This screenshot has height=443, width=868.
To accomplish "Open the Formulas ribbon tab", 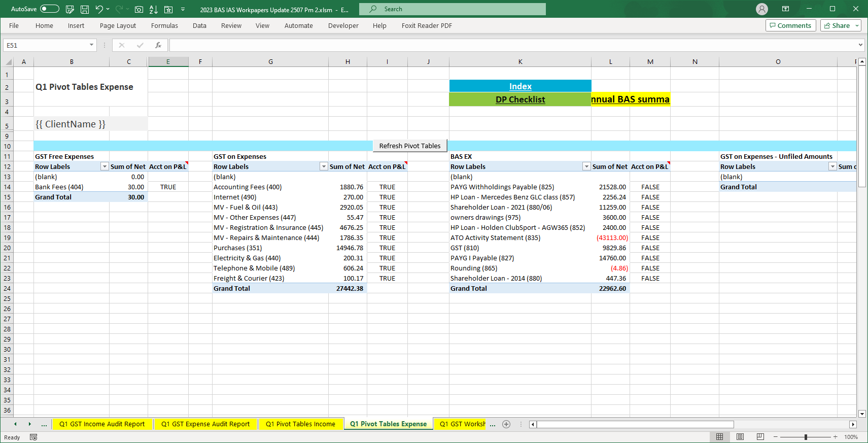I will [x=164, y=25].
